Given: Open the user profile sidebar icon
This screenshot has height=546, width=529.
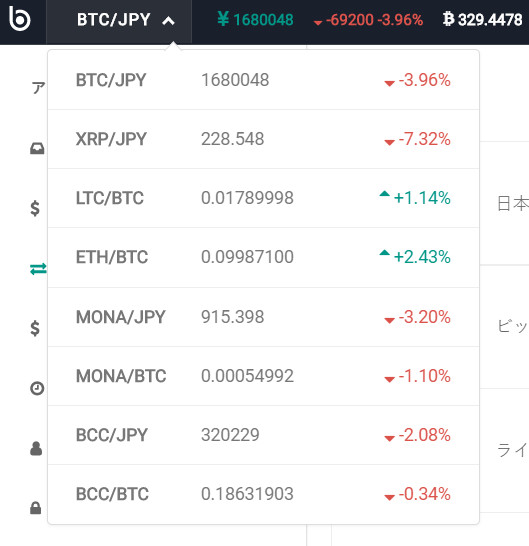Looking at the screenshot, I should point(36,448).
